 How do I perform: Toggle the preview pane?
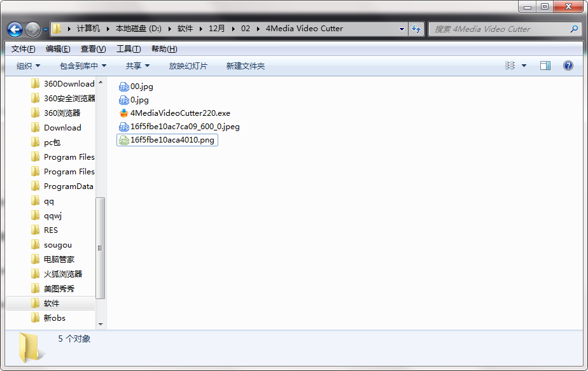pyautogui.click(x=545, y=66)
